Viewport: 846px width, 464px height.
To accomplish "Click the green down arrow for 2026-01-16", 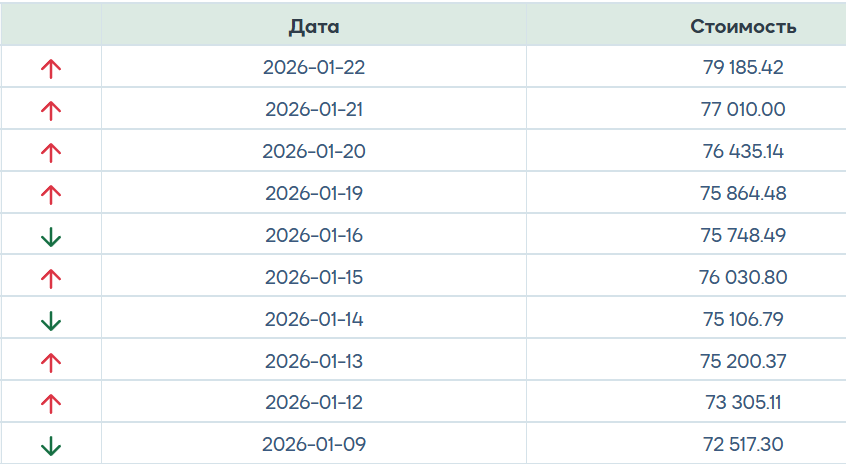I will pos(51,237).
